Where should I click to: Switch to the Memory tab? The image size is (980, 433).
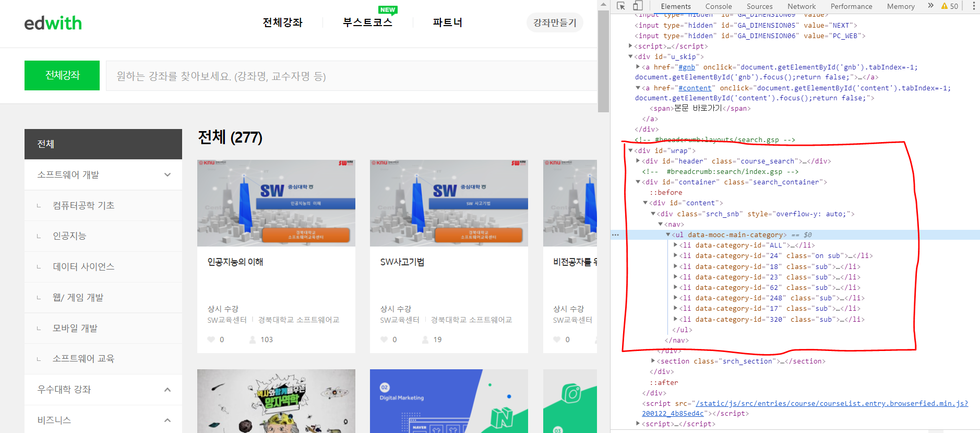[x=901, y=6]
